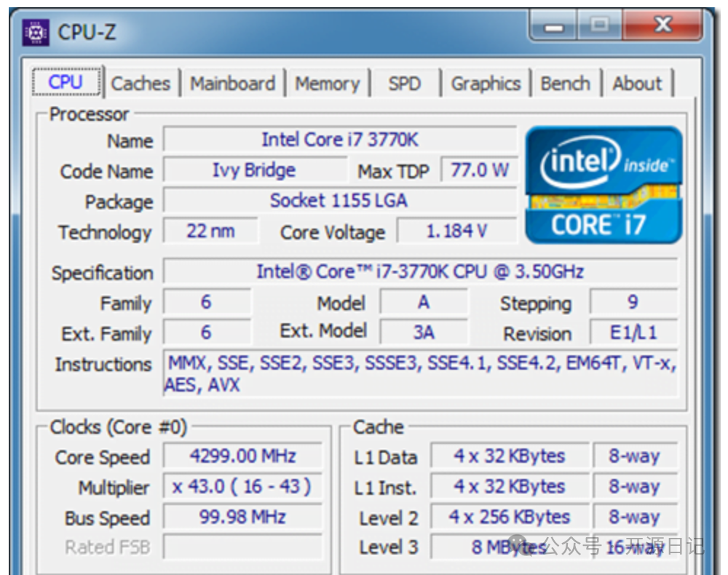Click the L1 Data associativity '8-way'
This screenshot has width=728, height=575.
[x=635, y=456]
